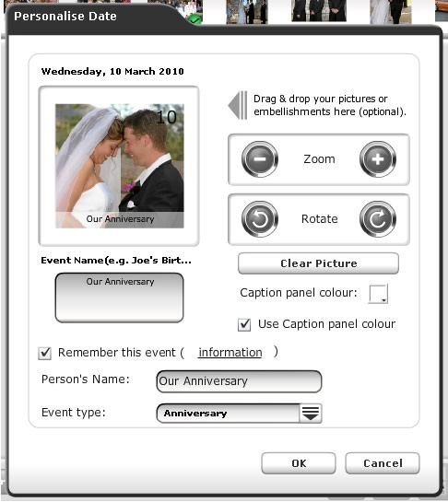Click the Person's Name input field
448x502 pixels.
[x=239, y=381]
